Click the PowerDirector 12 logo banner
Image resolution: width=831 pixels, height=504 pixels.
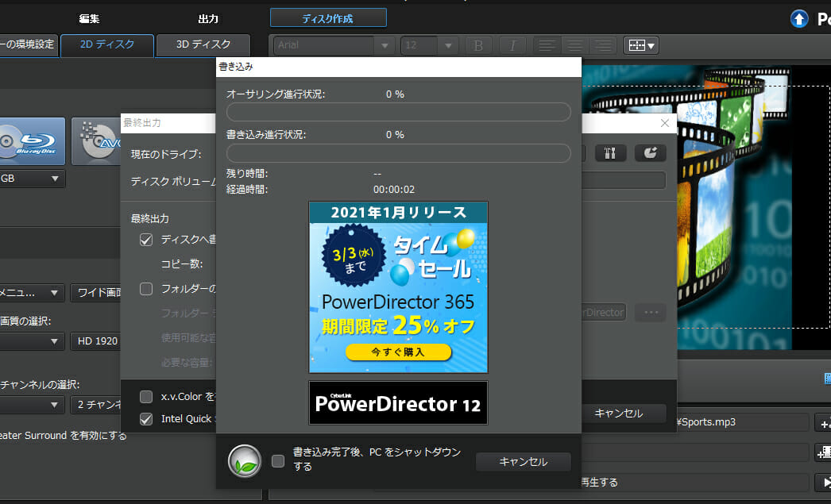tap(398, 403)
